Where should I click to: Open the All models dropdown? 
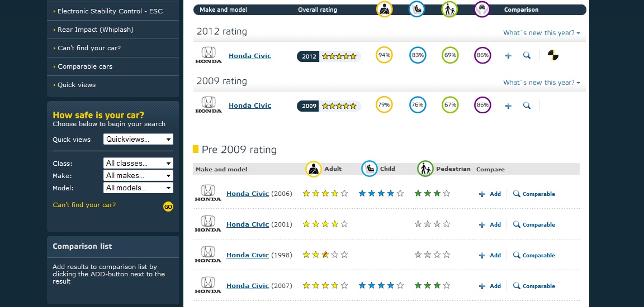(139, 188)
